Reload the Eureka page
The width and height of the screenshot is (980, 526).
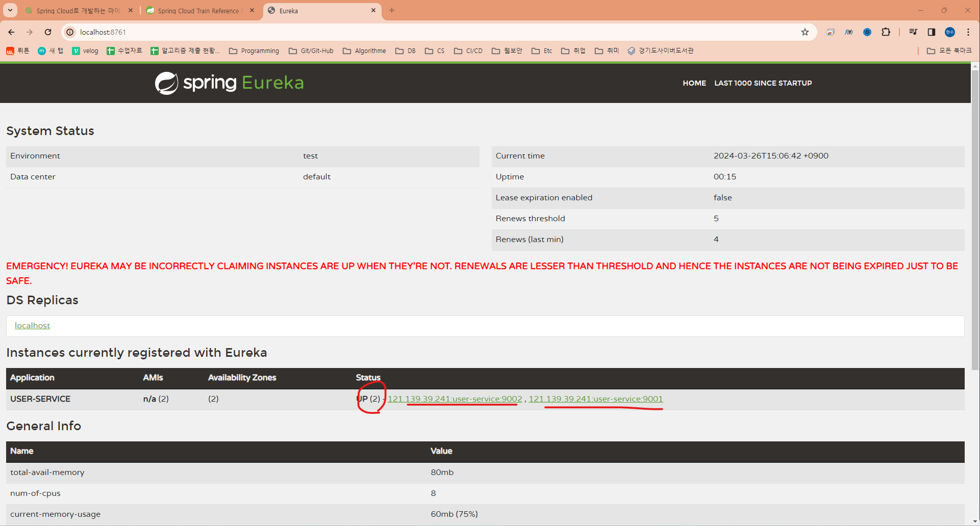pos(48,32)
